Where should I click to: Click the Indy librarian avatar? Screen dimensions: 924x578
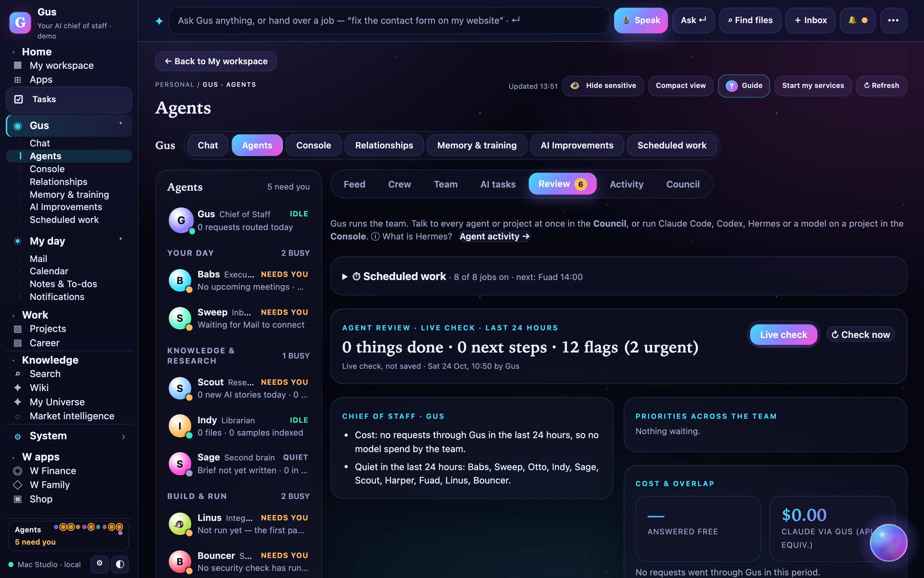(x=180, y=426)
